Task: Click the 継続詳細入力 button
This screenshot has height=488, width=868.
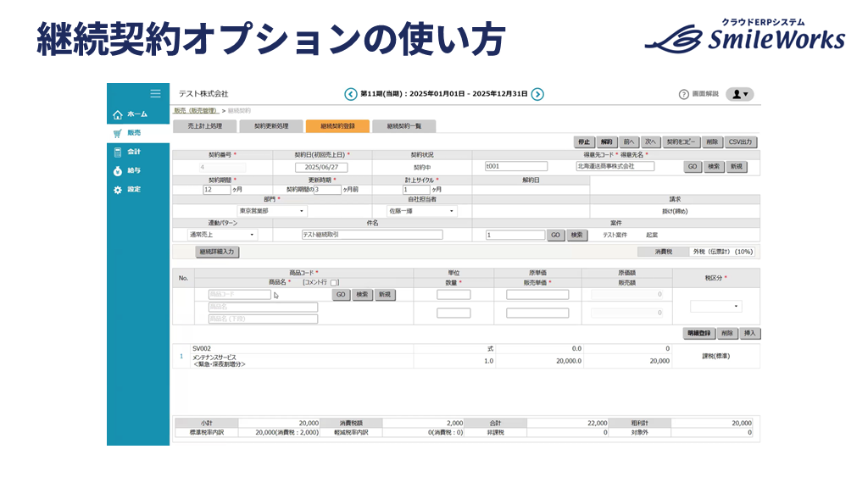Action: coord(217,252)
